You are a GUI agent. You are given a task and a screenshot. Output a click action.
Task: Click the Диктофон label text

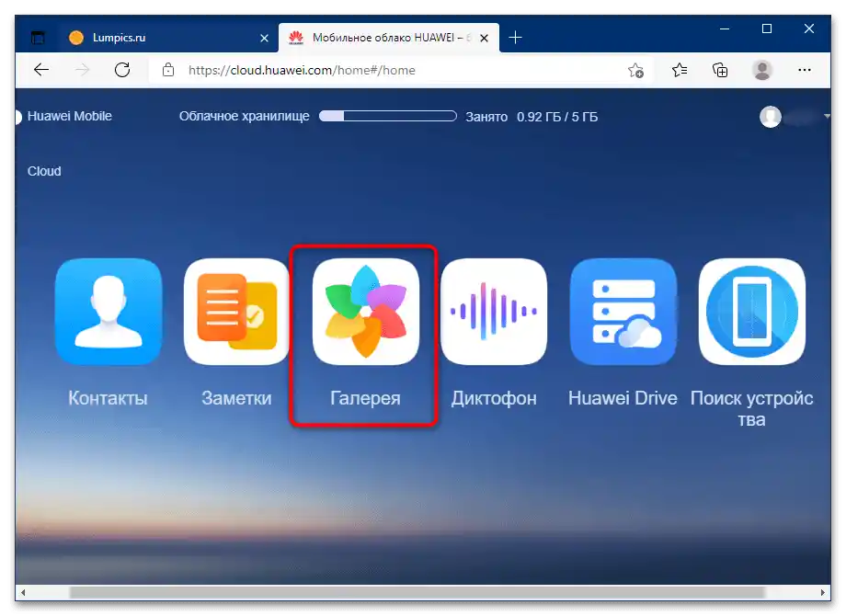tap(494, 398)
